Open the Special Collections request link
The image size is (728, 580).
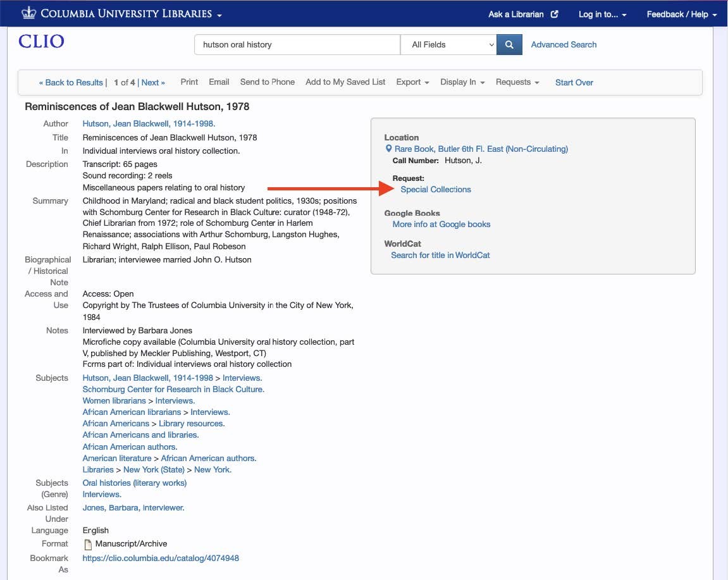(x=435, y=189)
